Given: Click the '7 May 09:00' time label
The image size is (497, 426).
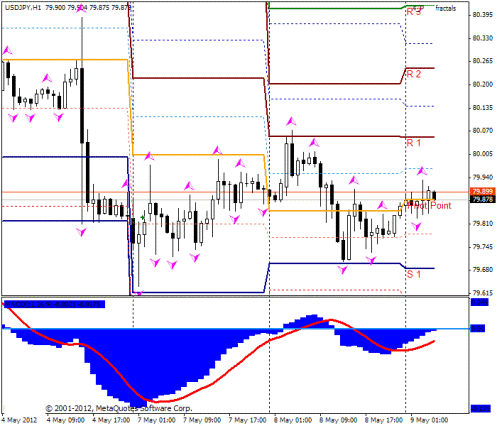Looking at the screenshot, I should (202, 420).
